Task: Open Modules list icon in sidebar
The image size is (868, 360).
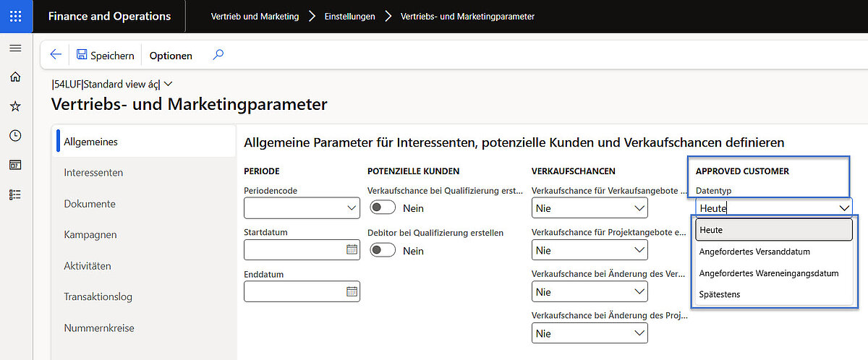Action: 15,194
